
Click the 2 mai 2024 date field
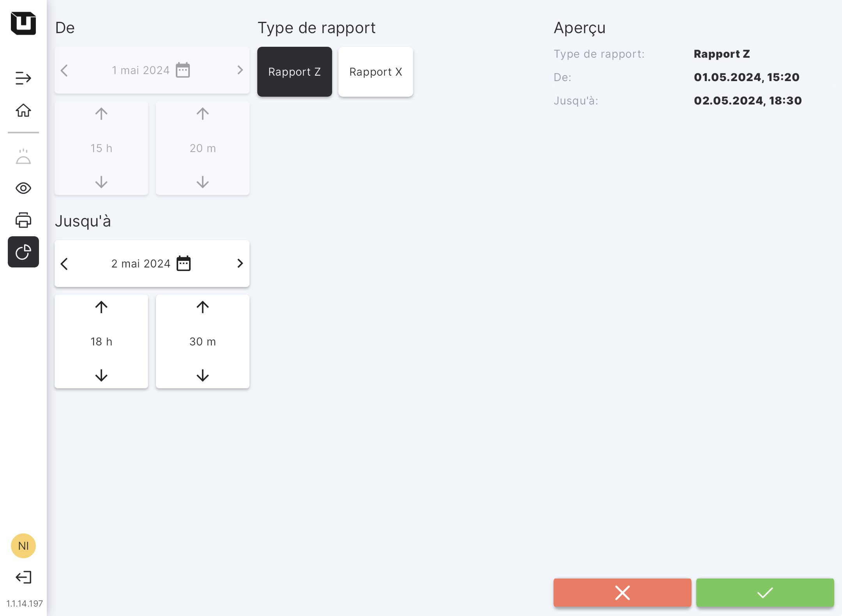click(x=141, y=264)
